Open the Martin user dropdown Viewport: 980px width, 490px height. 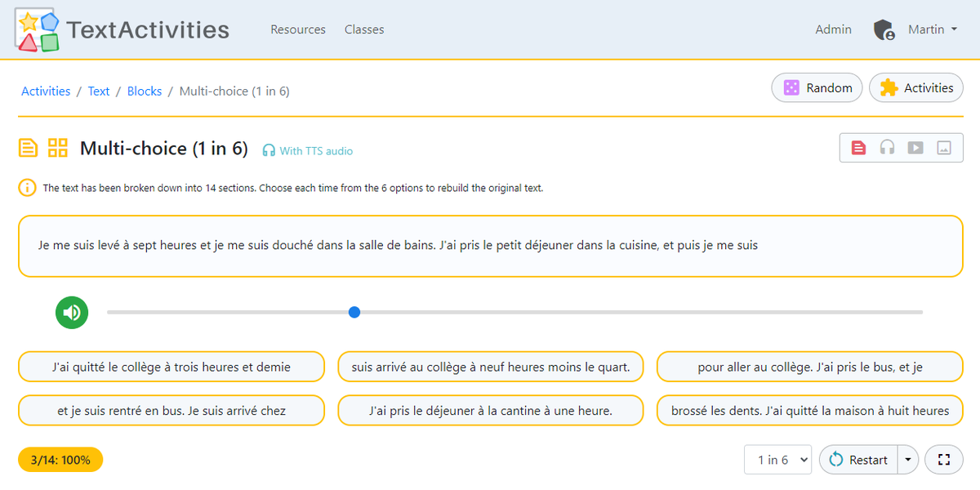coord(932,29)
